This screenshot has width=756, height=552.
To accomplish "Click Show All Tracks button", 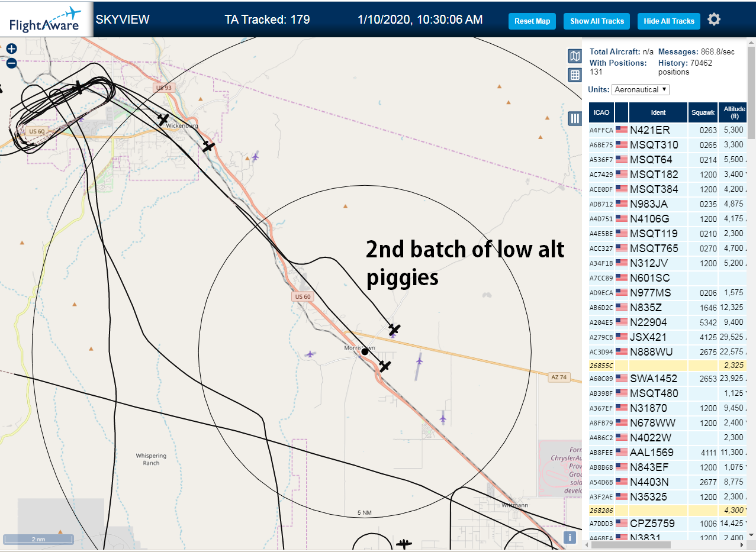I will click(597, 21).
